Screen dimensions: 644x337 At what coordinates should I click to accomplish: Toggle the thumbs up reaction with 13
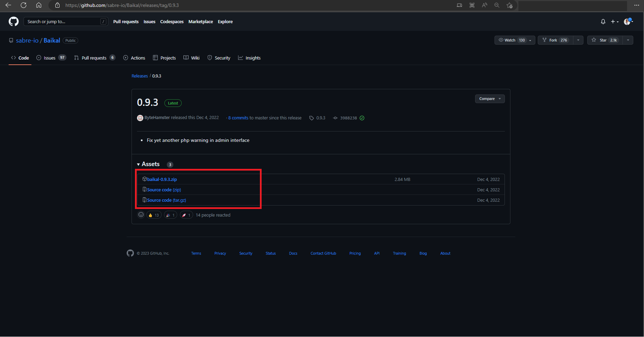(x=154, y=215)
